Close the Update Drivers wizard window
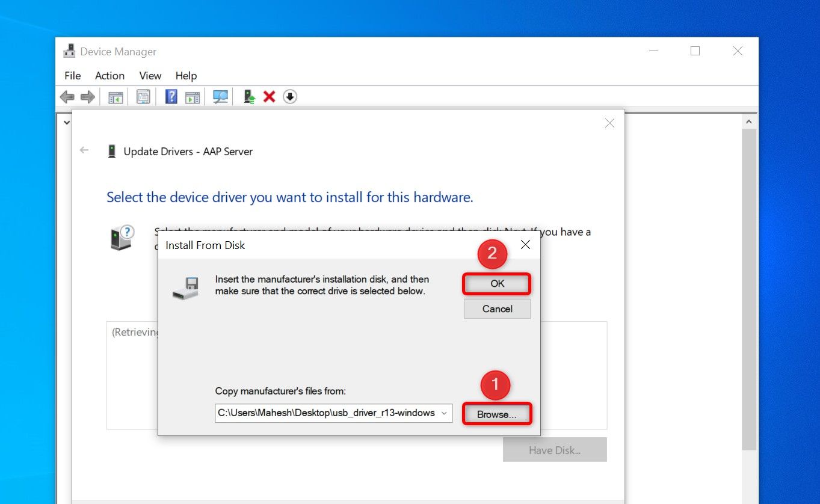 point(609,123)
